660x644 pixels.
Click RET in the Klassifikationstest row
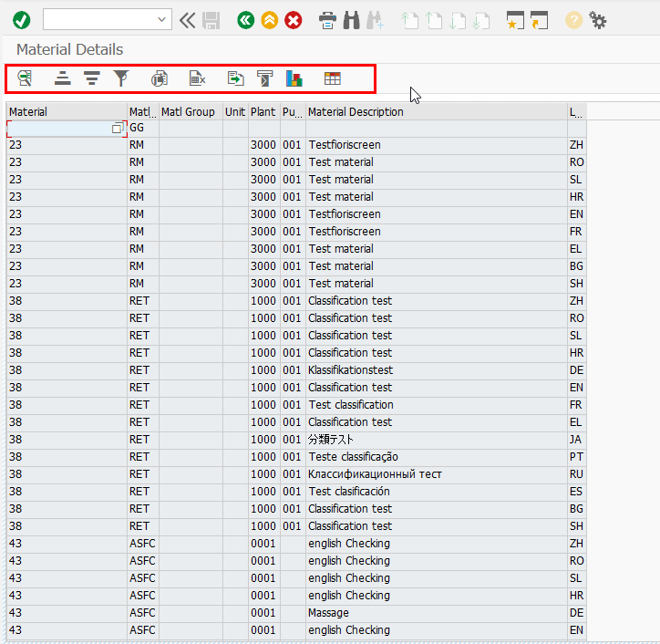139,370
